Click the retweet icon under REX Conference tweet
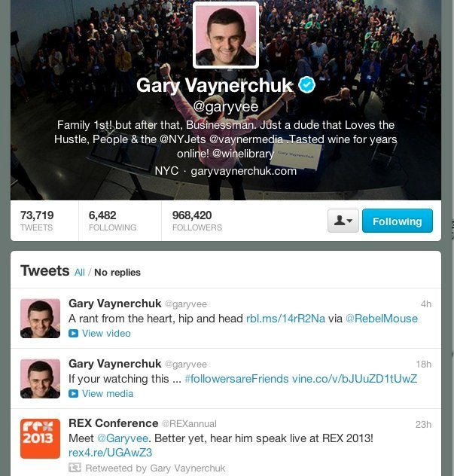 tap(75, 468)
